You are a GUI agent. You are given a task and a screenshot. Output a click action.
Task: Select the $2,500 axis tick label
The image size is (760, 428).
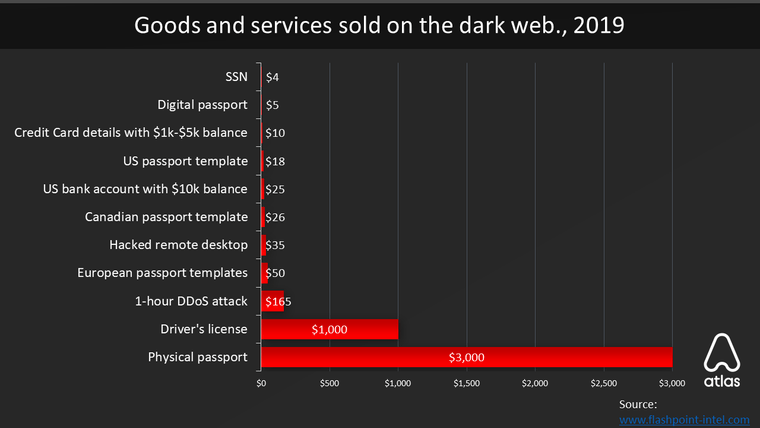click(x=604, y=383)
